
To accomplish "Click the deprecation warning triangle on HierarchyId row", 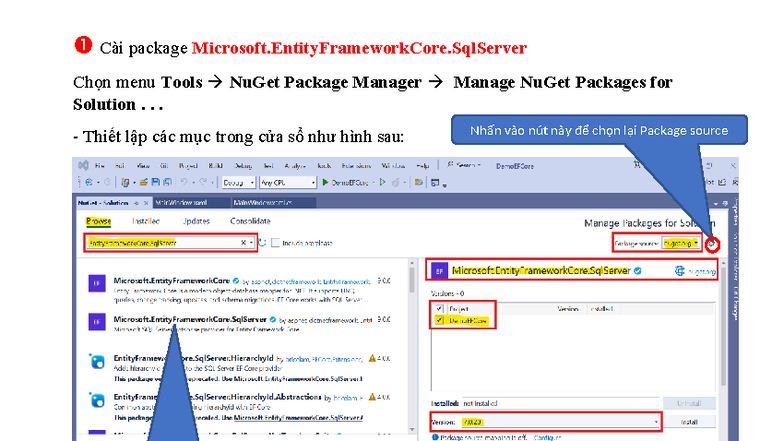I will [372, 358].
